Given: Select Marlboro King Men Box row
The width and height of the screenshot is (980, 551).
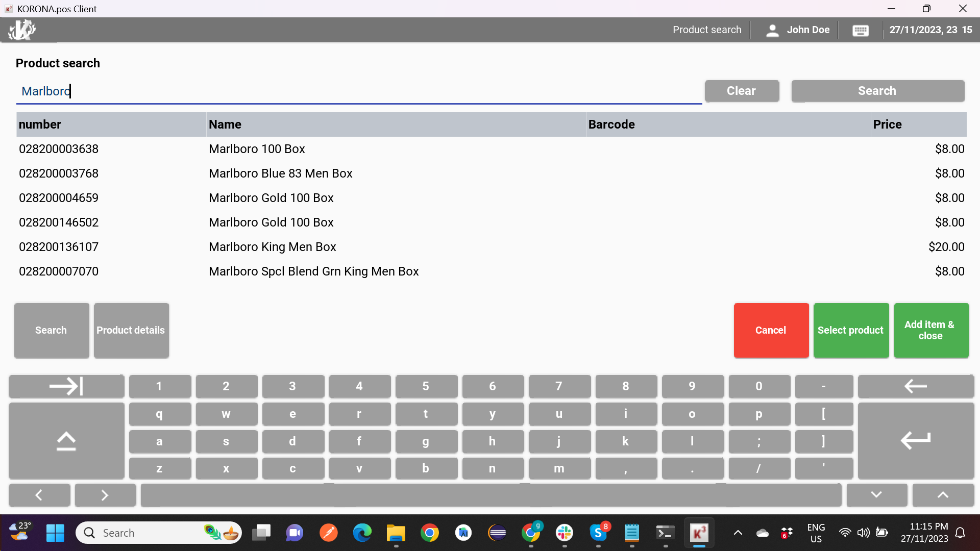Looking at the screenshot, I should point(491,247).
